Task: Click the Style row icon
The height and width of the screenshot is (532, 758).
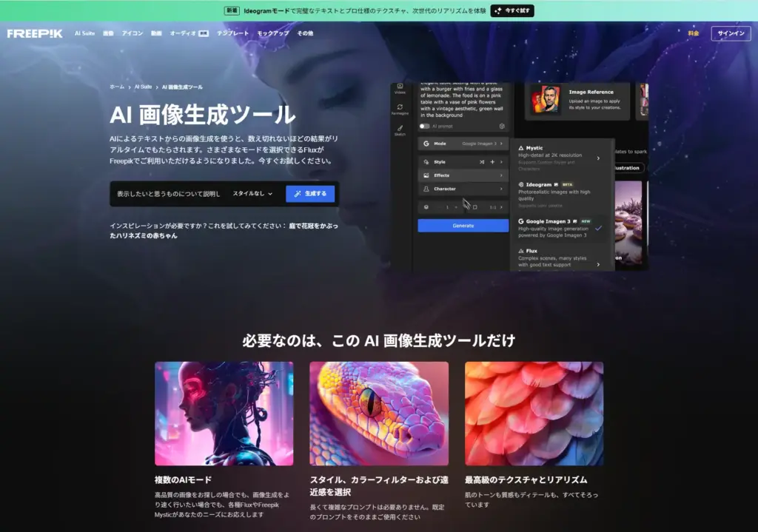Action: click(x=426, y=162)
